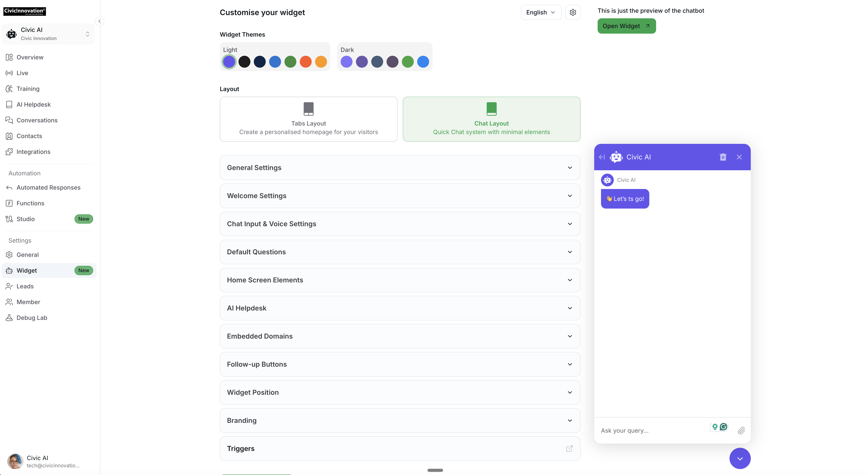Select the Chat Layout option

tap(491, 119)
